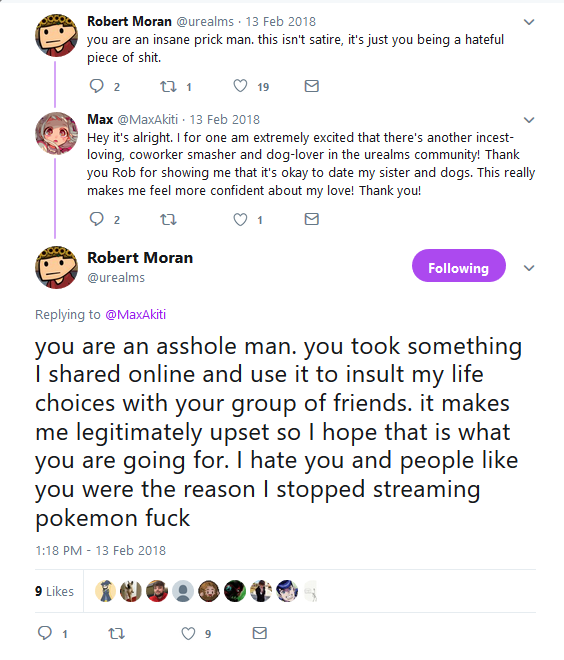The width and height of the screenshot is (564, 660).
Task: Toggle the purple Following button
Action: coord(459,266)
